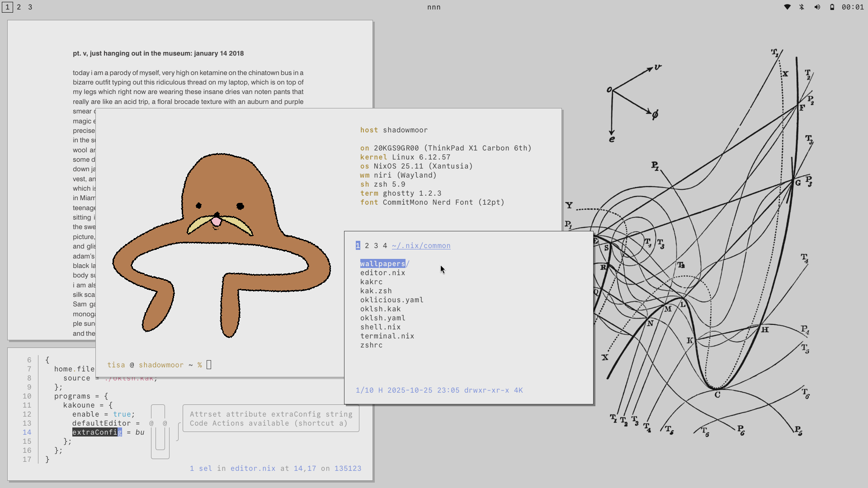Click the battery status icon
The image size is (868, 488).
(x=832, y=7)
